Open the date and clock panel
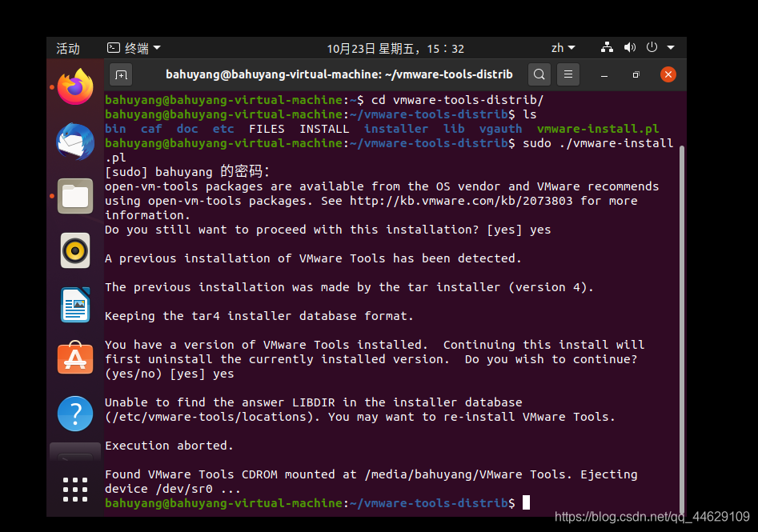This screenshot has height=532, width=758. [x=395, y=48]
